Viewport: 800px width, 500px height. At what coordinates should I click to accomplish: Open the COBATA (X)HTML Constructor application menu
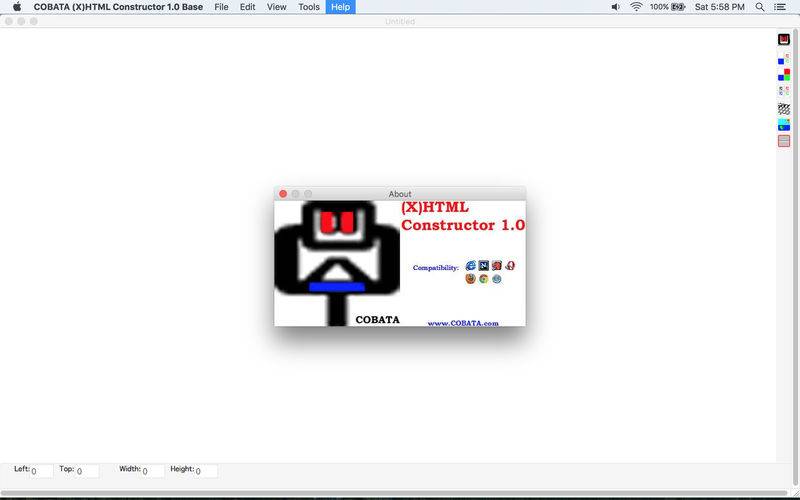[x=118, y=7]
